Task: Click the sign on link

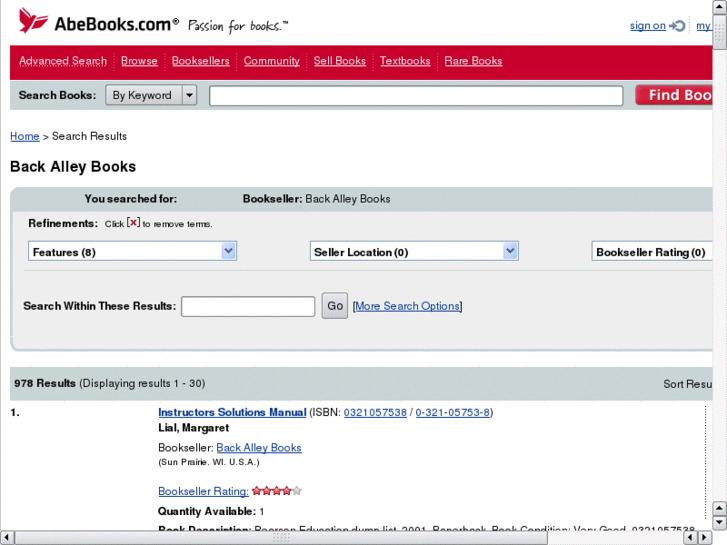Action: coord(648,26)
